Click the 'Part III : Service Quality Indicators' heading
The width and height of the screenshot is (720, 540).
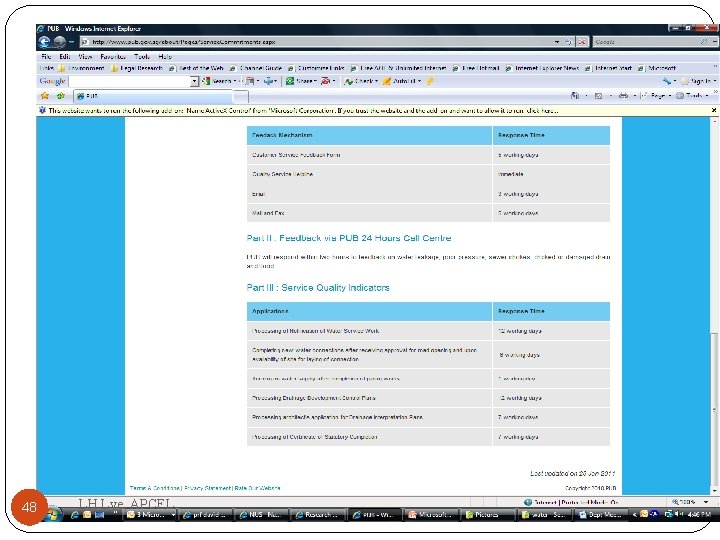point(318,288)
